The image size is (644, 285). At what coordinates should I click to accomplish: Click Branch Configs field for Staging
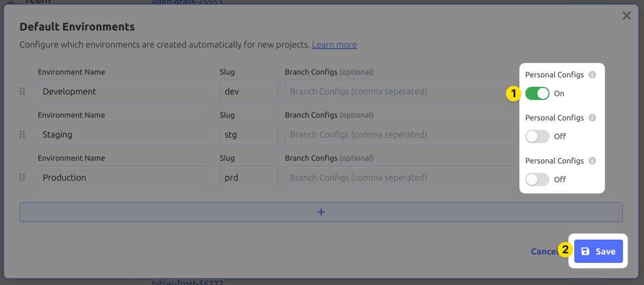[402, 134]
